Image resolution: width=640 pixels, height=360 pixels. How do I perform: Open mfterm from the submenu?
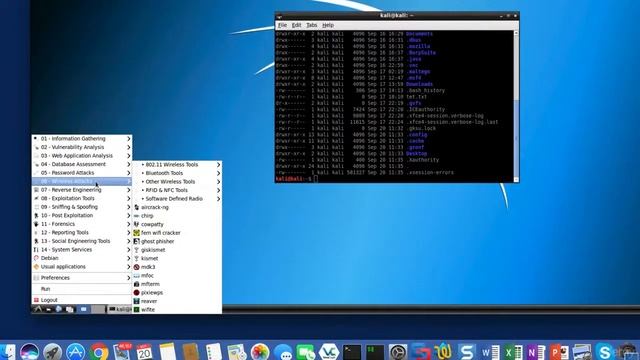[x=177, y=284]
